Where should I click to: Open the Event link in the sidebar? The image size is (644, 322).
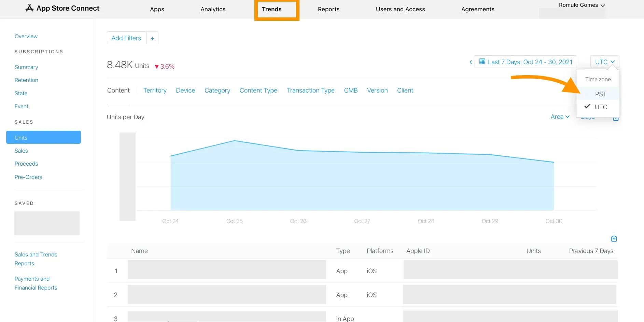(22, 106)
